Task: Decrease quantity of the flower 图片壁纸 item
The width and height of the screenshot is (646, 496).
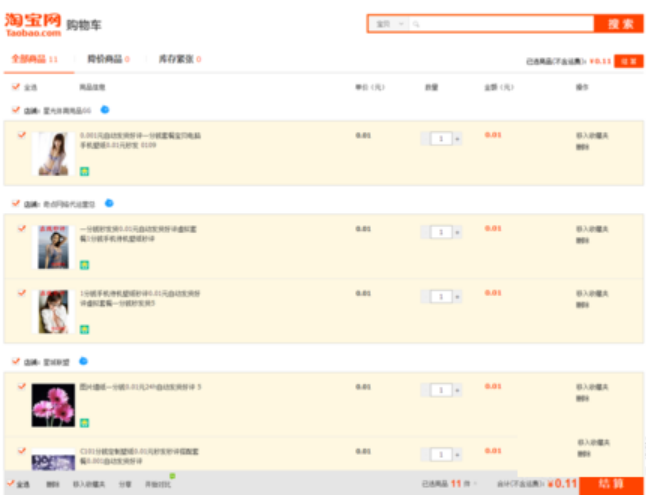Action: click(425, 391)
